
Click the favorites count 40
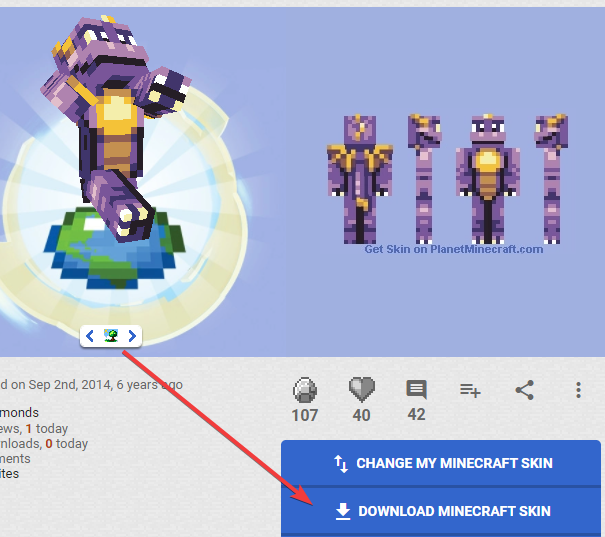pyautogui.click(x=362, y=415)
